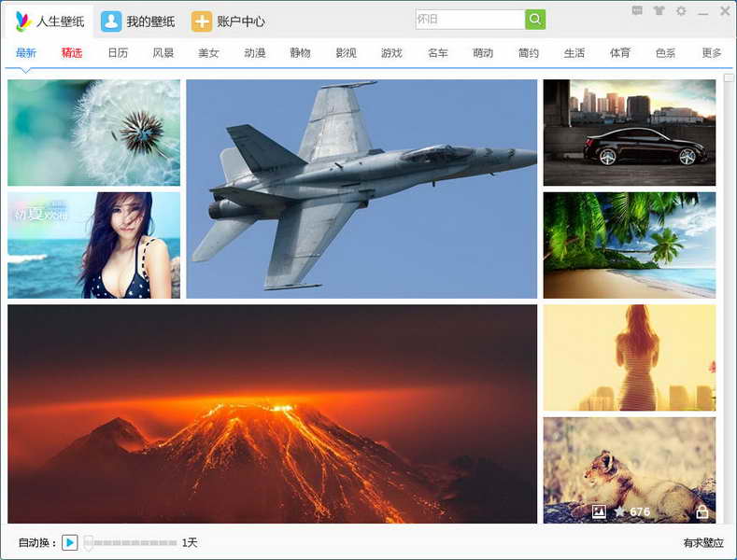Start auto-change with the 自动换 play button
This screenshot has width=737, height=560.
click(x=70, y=542)
